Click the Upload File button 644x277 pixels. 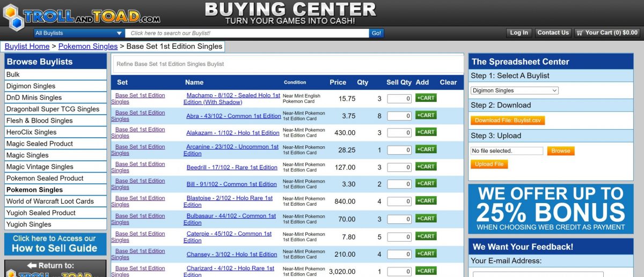[x=489, y=164]
